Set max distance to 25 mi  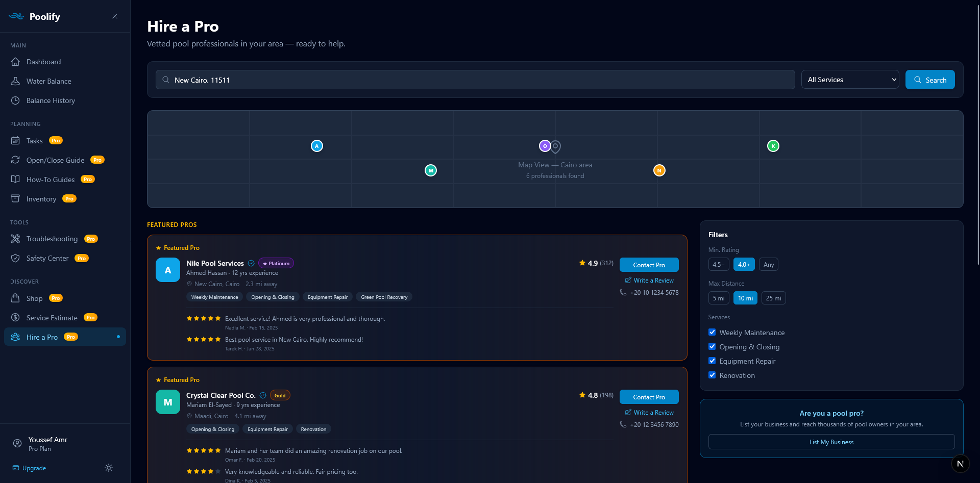[773, 298]
